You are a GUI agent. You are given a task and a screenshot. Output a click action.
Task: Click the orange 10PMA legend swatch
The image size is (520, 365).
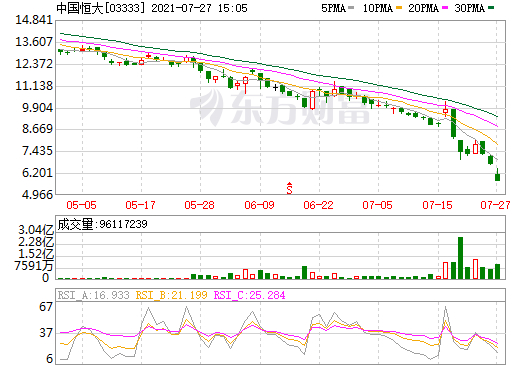point(399,8)
